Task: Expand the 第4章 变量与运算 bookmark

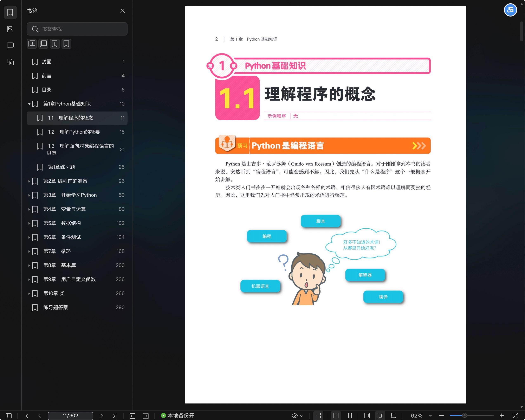Action: (x=29, y=209)
